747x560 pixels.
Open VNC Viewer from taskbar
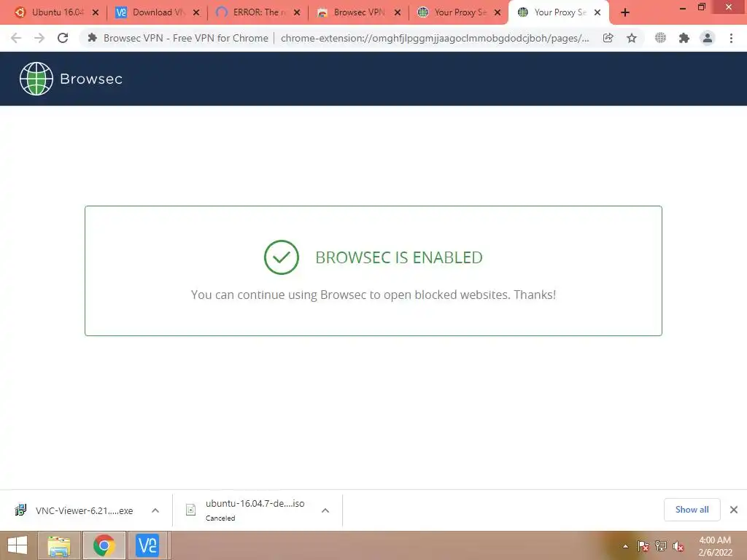click(x=147, y=545)
